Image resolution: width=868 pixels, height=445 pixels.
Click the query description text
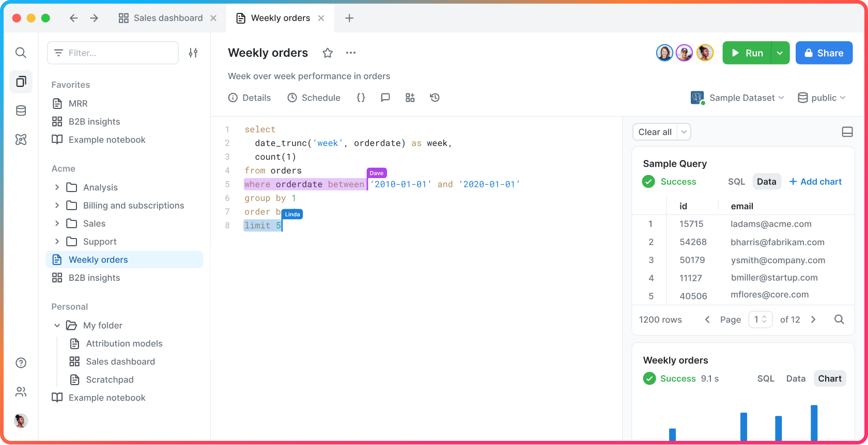pyautogui.click(x=309, y=76)
